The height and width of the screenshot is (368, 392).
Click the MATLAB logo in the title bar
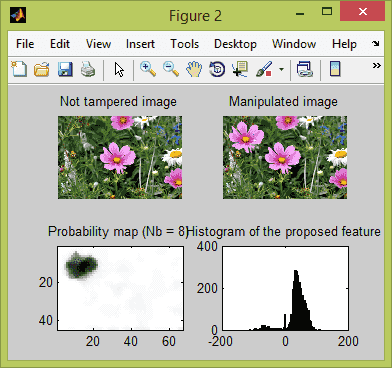18,15
